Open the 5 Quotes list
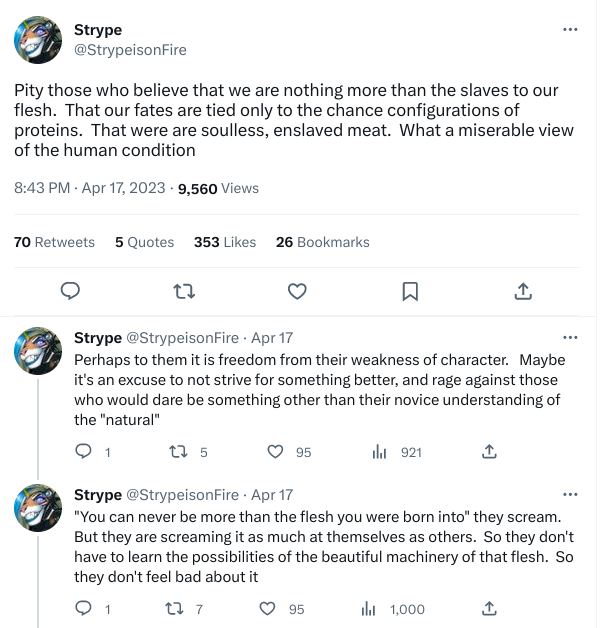 145,242
